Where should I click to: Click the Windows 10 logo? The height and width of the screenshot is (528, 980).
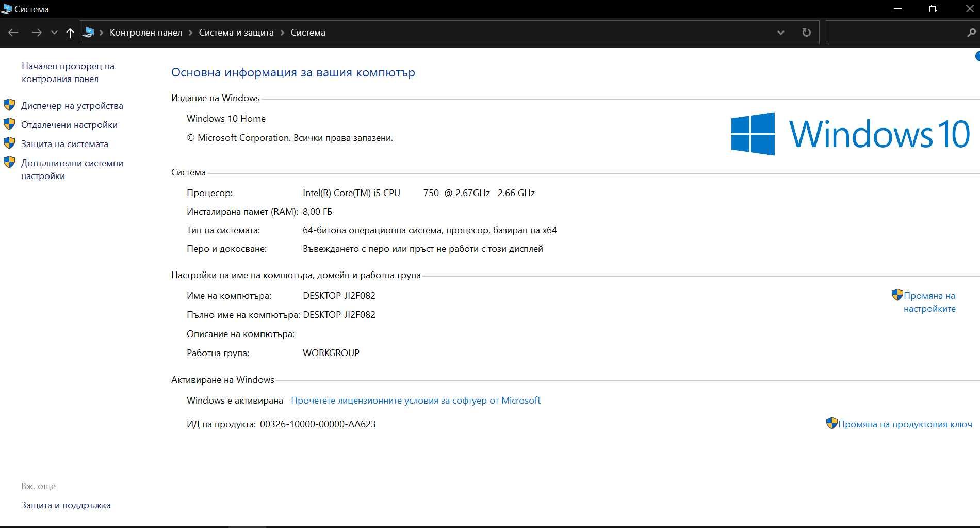tap(851, 134)
